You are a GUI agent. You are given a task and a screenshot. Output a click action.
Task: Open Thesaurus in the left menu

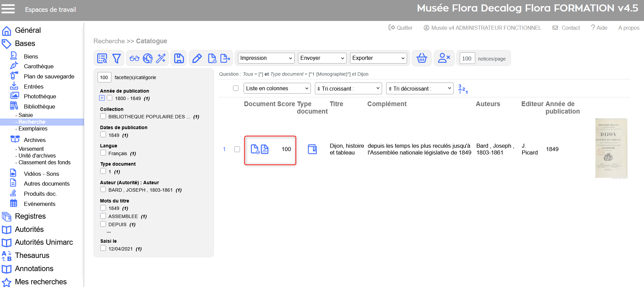tap(32, 256)
